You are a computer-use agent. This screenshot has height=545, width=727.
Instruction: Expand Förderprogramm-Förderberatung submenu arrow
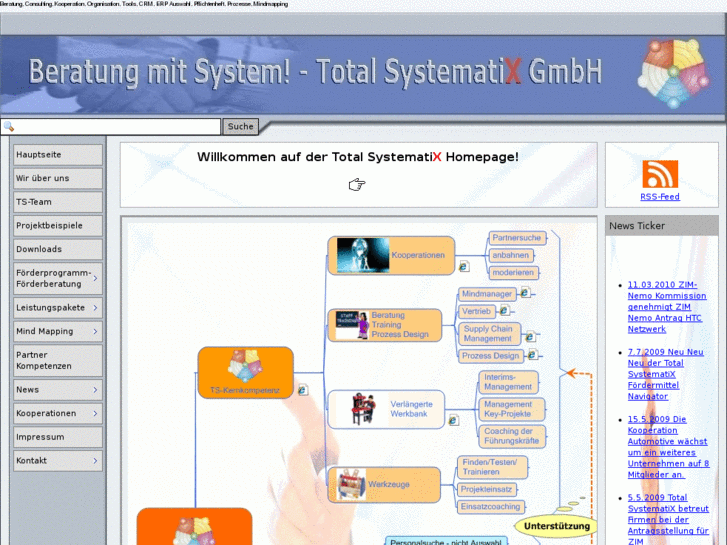tap(95, 278)
